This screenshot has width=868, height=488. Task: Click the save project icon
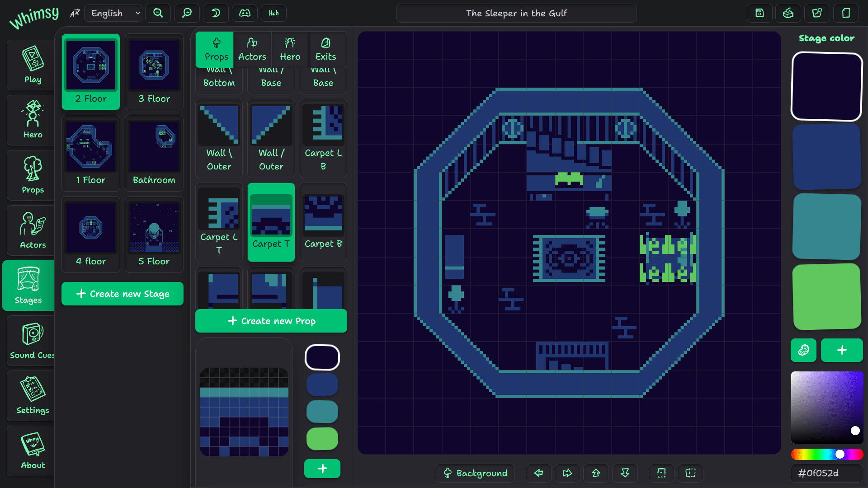(x=759, y=13)
